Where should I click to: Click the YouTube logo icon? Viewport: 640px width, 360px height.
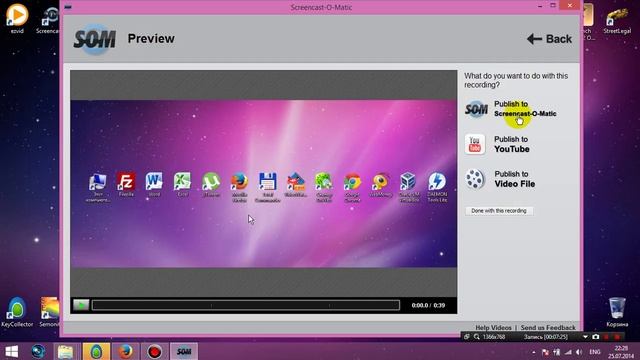pos(475,144)
